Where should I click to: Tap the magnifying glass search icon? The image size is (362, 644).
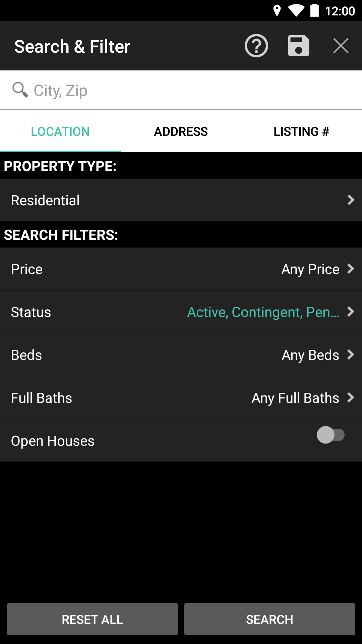[20, 90]
